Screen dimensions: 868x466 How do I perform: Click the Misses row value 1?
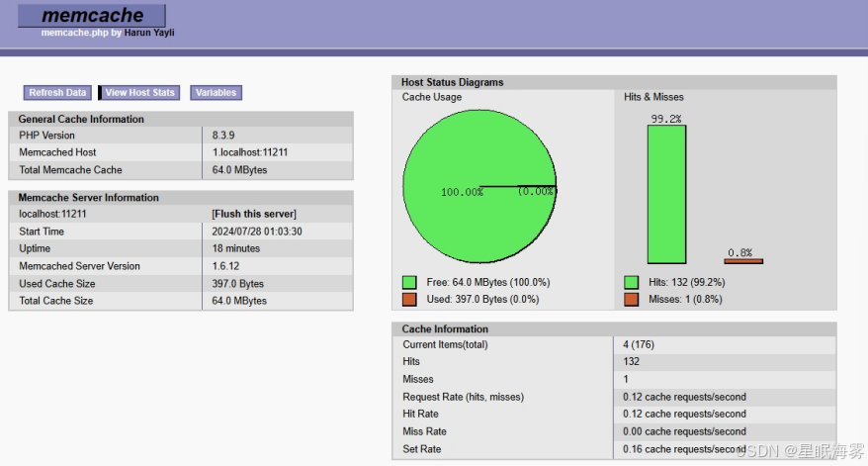click(x=626, y=380)
